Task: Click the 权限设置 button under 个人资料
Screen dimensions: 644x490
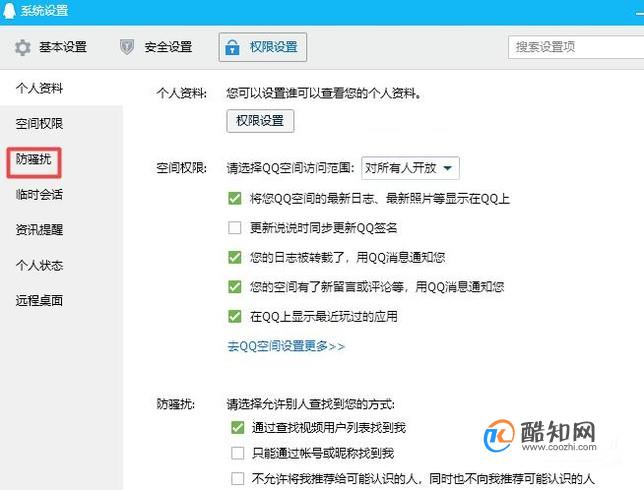Action: click(x=260, y=121)
